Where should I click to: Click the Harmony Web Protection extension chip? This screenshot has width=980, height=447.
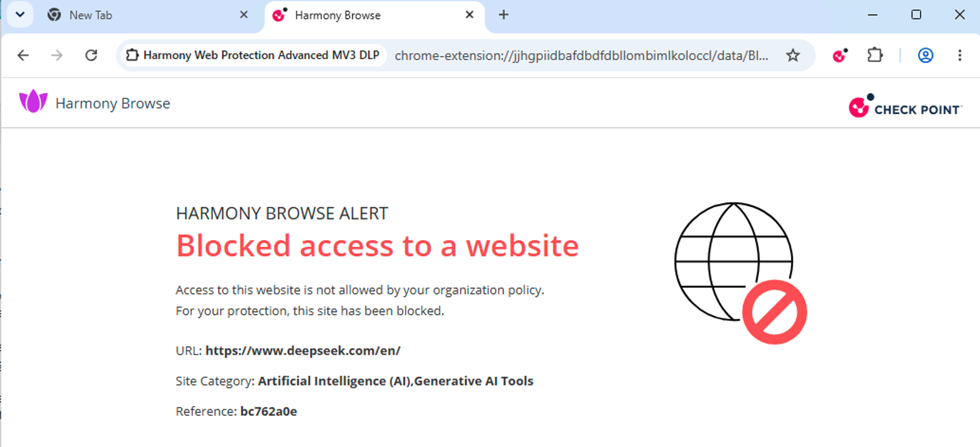[253, 56]
